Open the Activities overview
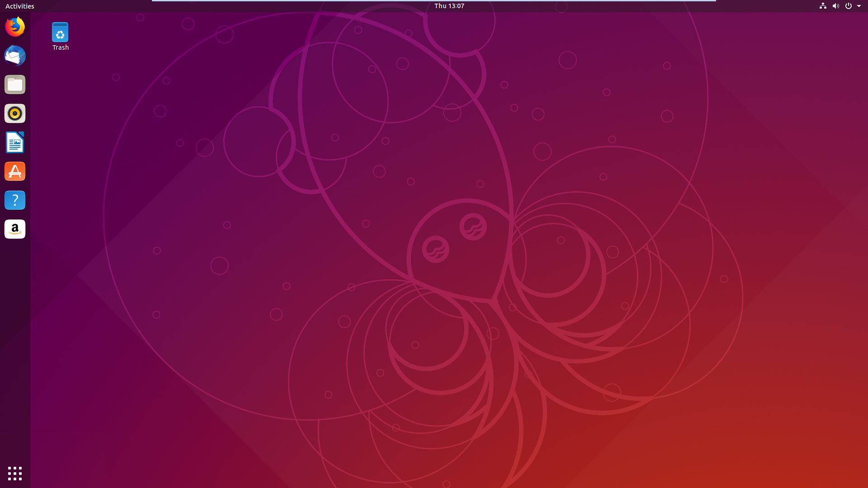 (19, 6)
